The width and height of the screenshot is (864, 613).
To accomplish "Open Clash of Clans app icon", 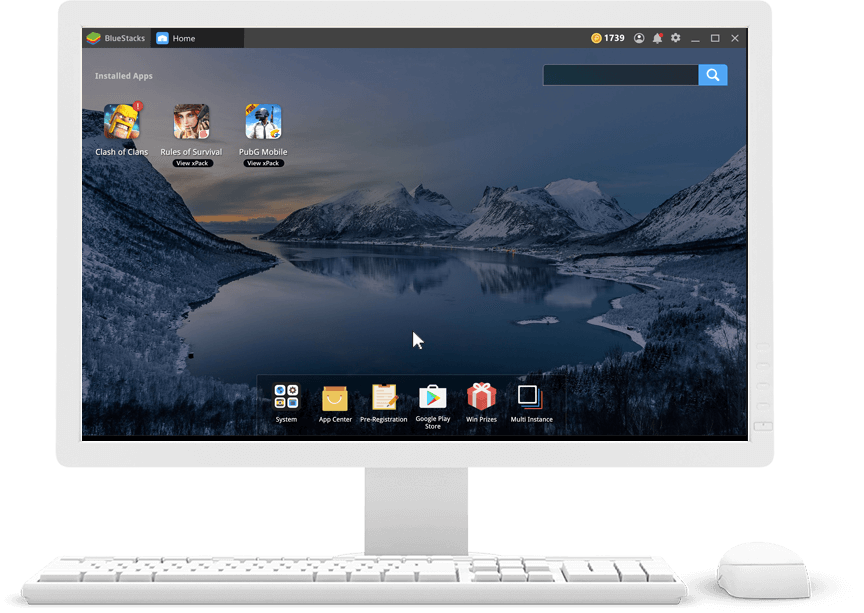I will [122, 122].
